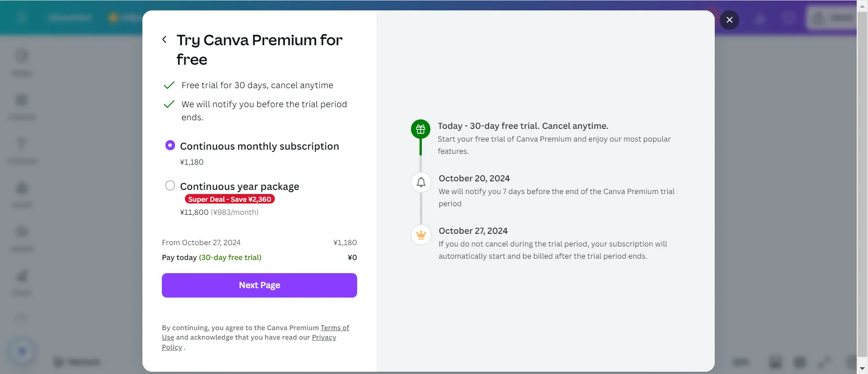Click the bell notification icon for October 20
The width and height of the screenshot is (868, 374).
click(x=421, y=182)
